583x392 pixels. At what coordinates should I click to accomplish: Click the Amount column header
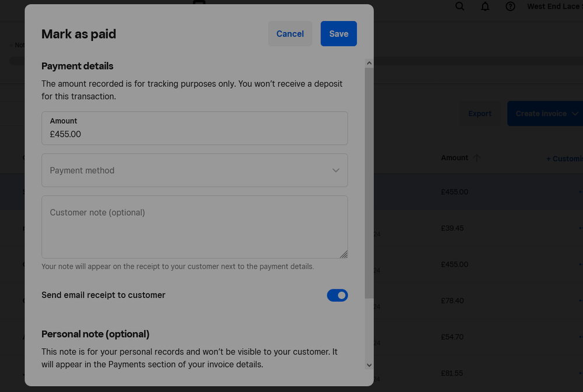pyautogui.click(x=455, y=158)
